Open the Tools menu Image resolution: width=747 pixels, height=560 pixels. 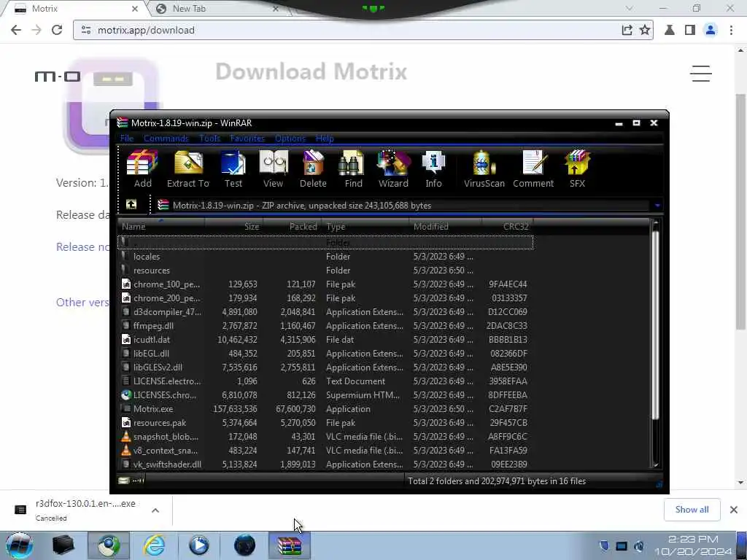pos(209,138)
